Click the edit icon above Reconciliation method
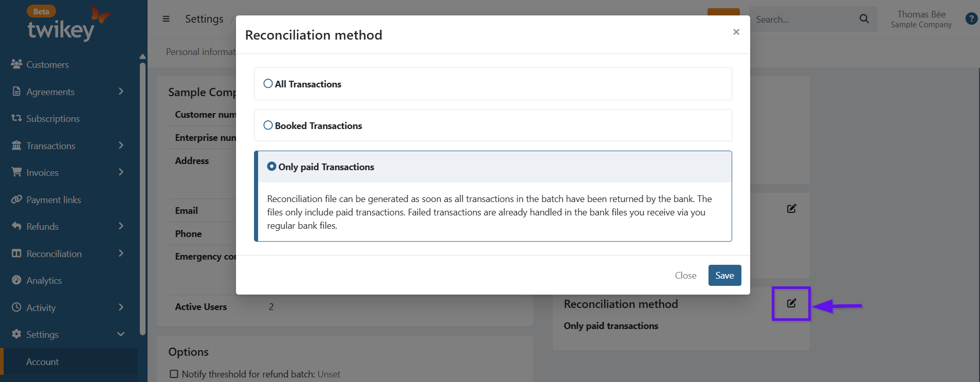This screenshot has height=382, width=980. pyautogui.click(x=791, y=209)
